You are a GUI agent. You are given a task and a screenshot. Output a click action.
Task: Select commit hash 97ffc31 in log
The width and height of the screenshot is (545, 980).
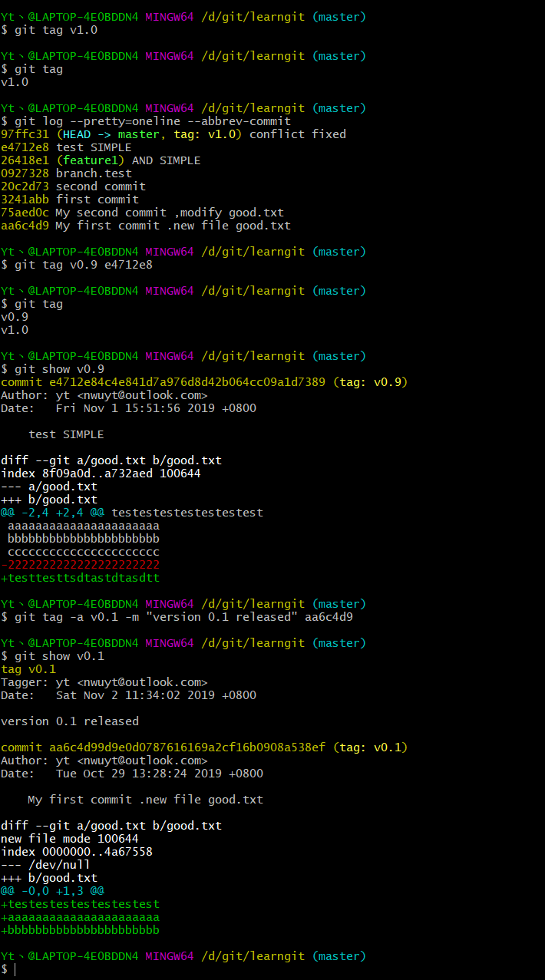[x=25, y=134]
